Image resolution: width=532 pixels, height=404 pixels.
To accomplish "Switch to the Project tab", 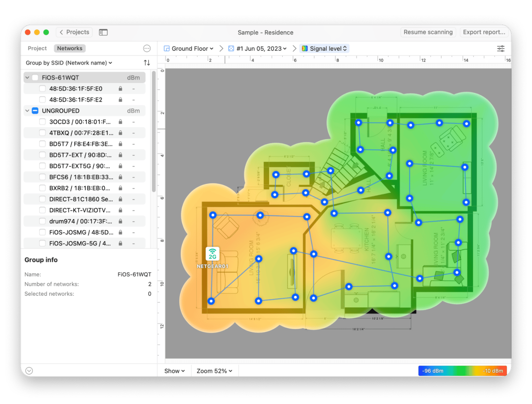I will coord(37,48).
